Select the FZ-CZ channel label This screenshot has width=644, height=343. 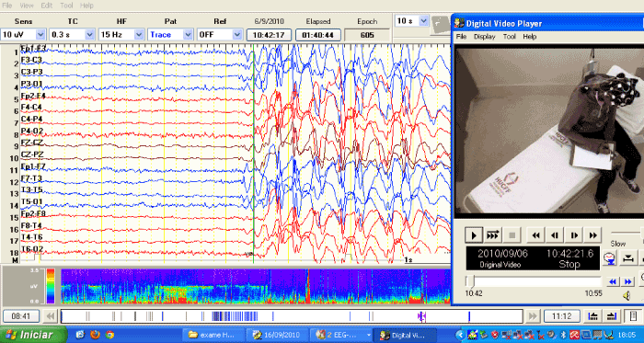32,143
